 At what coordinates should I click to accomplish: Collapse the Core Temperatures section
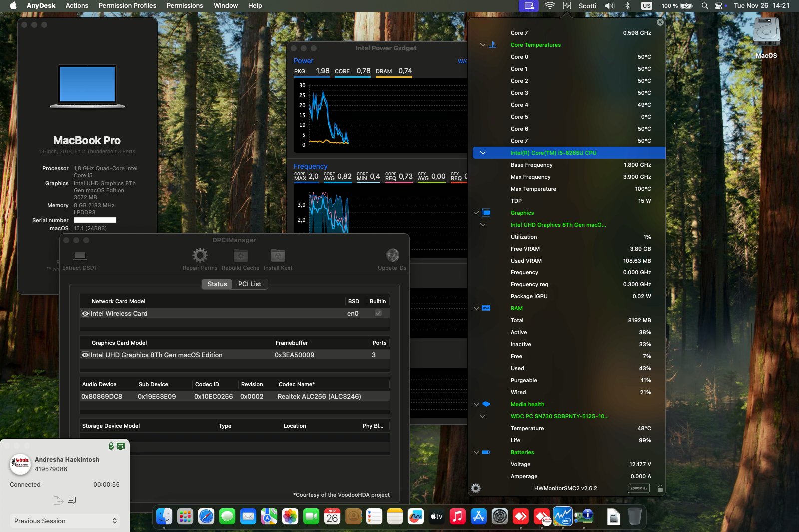[482, 45]
